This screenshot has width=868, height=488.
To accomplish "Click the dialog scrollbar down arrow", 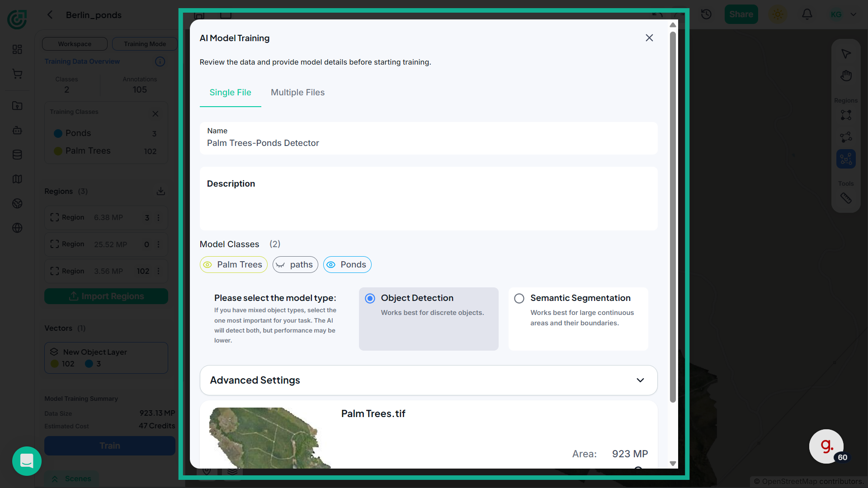I will (673, 464).
